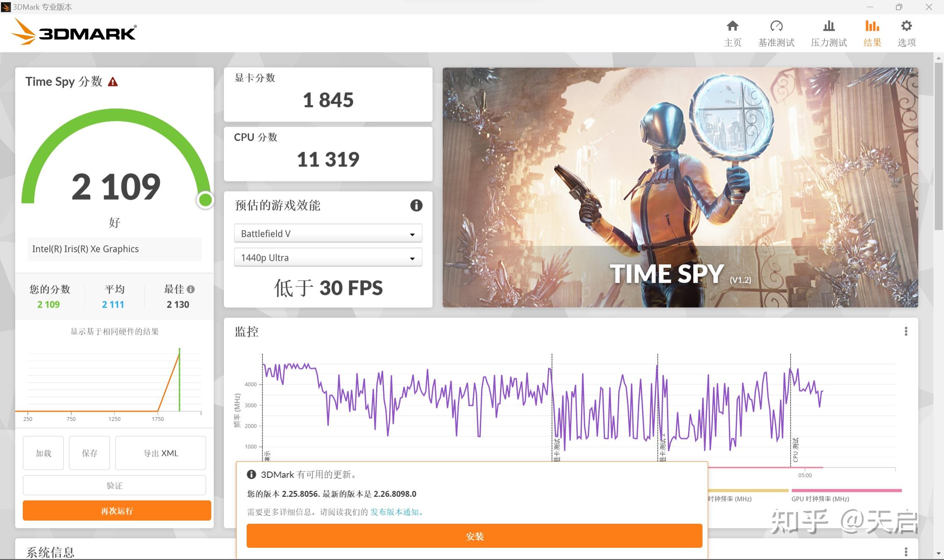Open system info panel three-dot menu

click(x=906, y=552)
